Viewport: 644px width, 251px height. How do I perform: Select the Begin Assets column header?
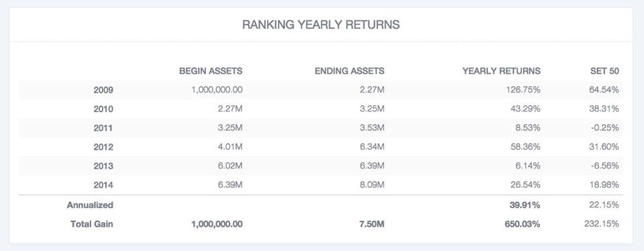pyautogui.click(x=211, y=71)
